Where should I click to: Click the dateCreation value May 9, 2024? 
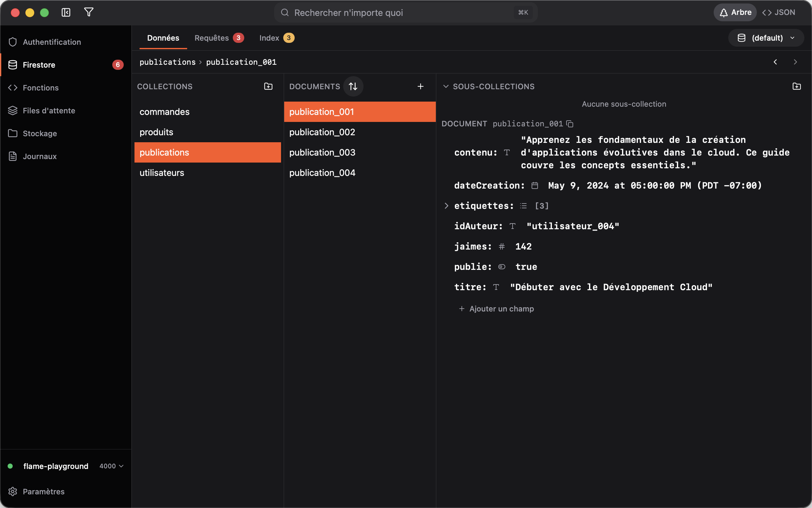pos(655,185)
